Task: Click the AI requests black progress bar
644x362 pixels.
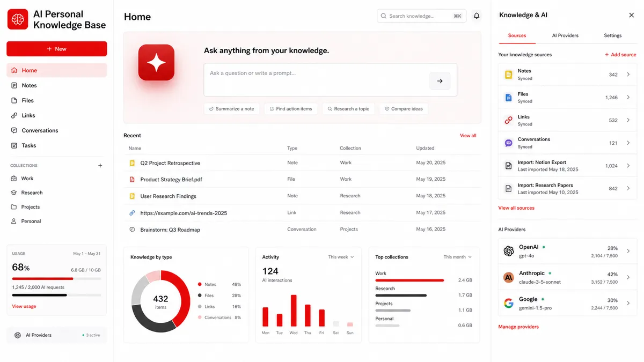Action: [56, 295]
